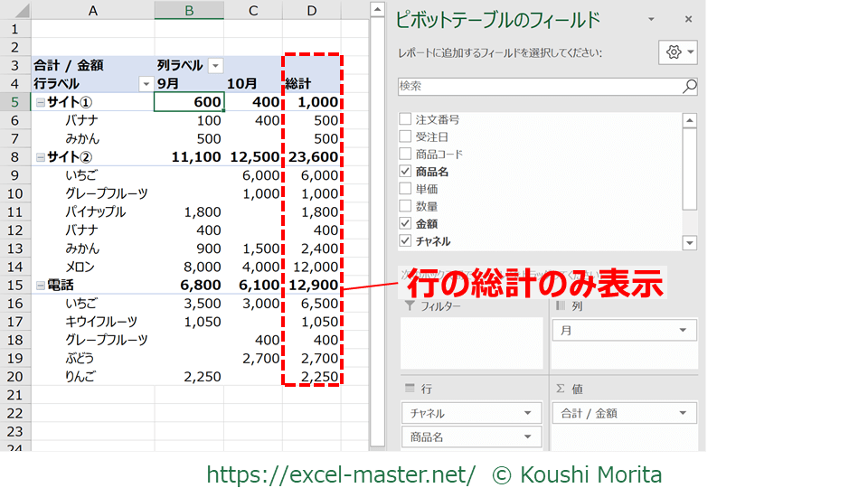Collapse the サイト① group in row 5

coord(40,102)
